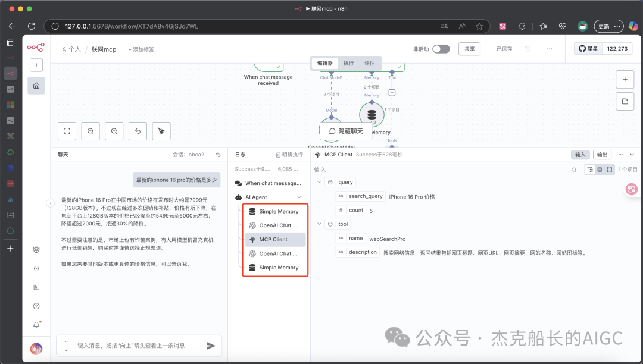
Task: Click the fit-to-view canvas icon
Action: point(67,131)
